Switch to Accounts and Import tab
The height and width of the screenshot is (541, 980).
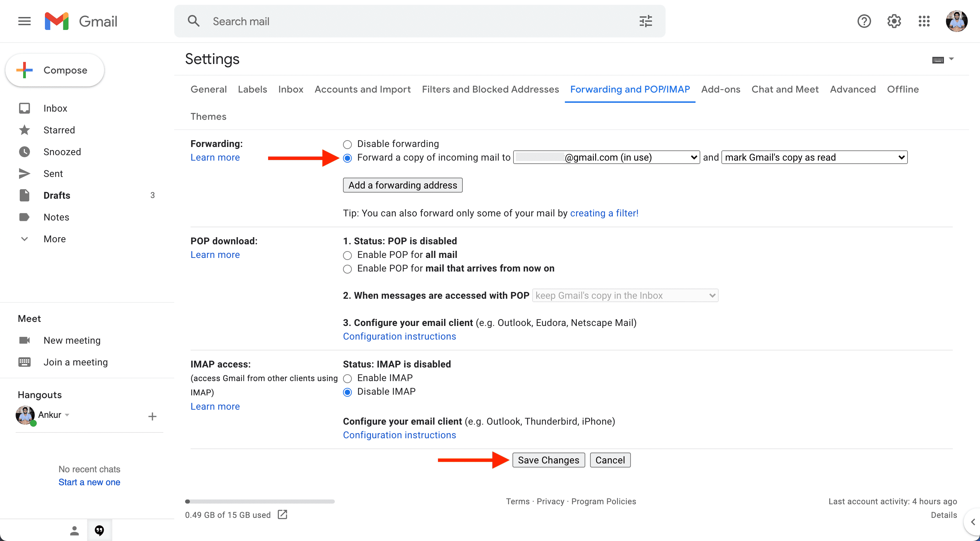coord(362,89)
